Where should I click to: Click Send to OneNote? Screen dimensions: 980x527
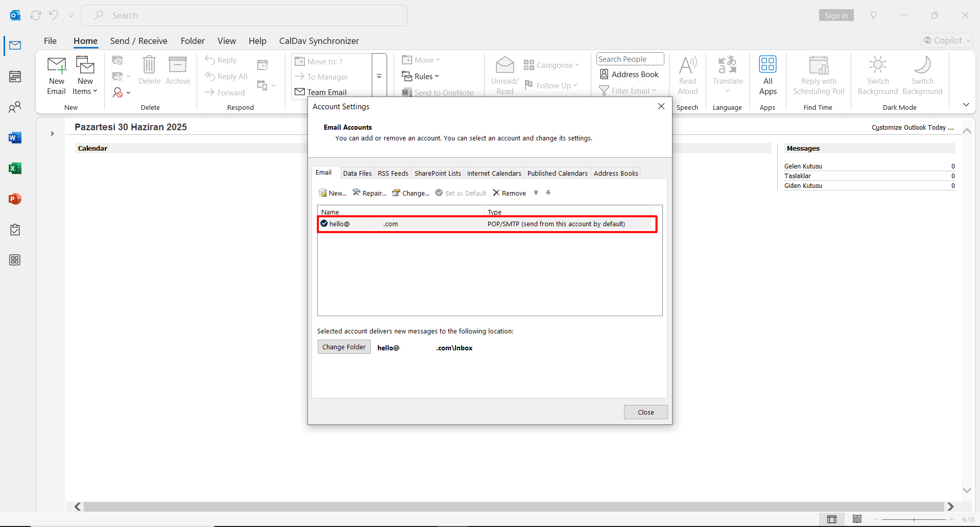click(438, 92)
